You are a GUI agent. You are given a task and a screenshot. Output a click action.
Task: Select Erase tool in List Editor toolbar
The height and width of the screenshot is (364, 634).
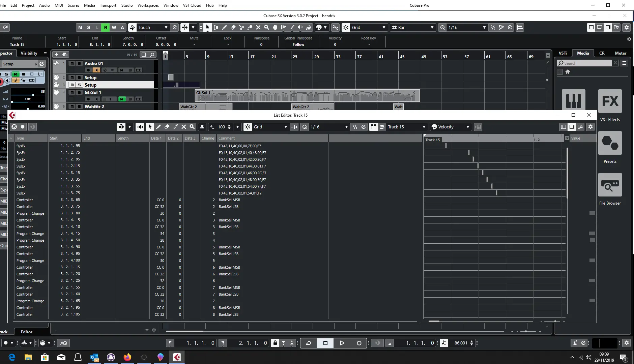click(167, 127)
